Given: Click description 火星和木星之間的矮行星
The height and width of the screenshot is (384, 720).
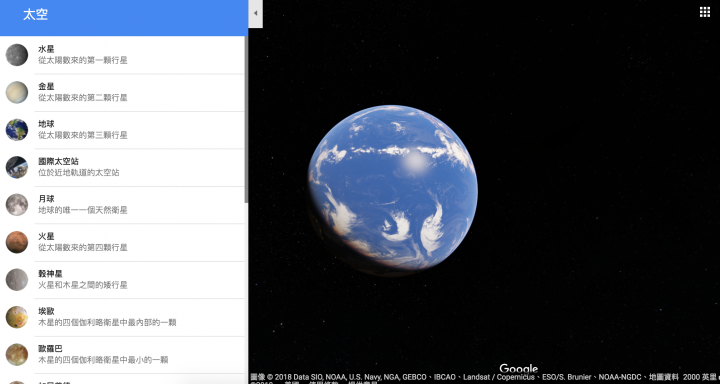Looking at the screenshot, I should (83, 285).
